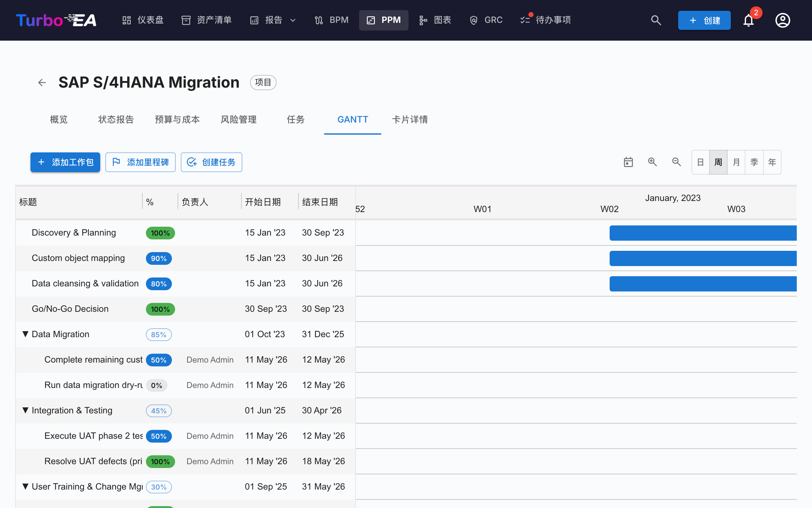The height and width of the screenshot is (508, 812).
Task: Open the PPM section
Action: tap(383, 20)
